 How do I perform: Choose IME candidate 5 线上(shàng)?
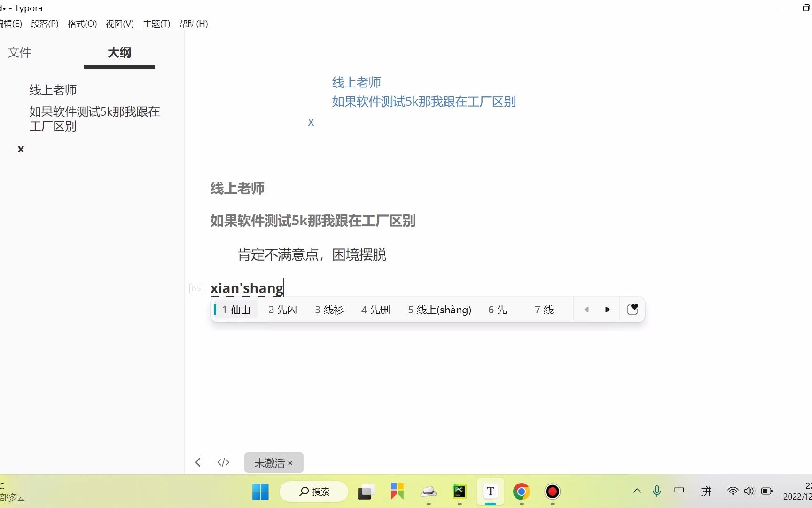click(440, 310)
